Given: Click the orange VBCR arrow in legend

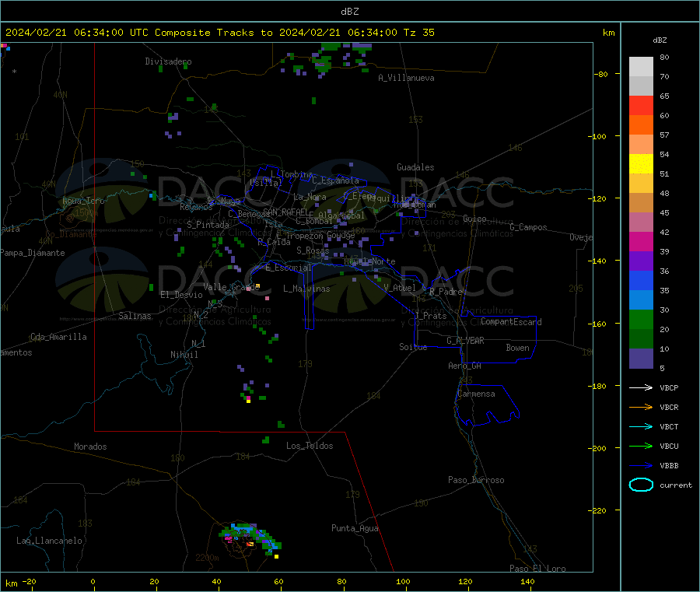Looking at the screenshot, I should pos(641,407).
